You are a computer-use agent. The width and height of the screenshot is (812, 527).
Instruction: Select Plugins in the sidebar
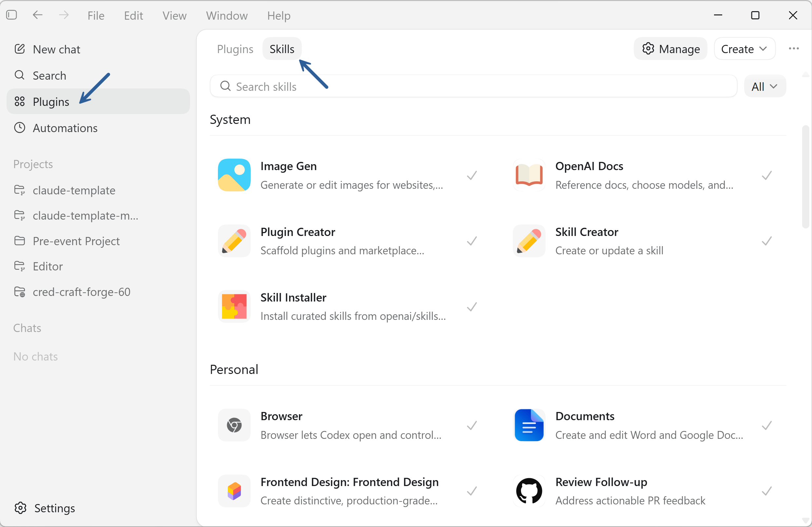[98, 101]
